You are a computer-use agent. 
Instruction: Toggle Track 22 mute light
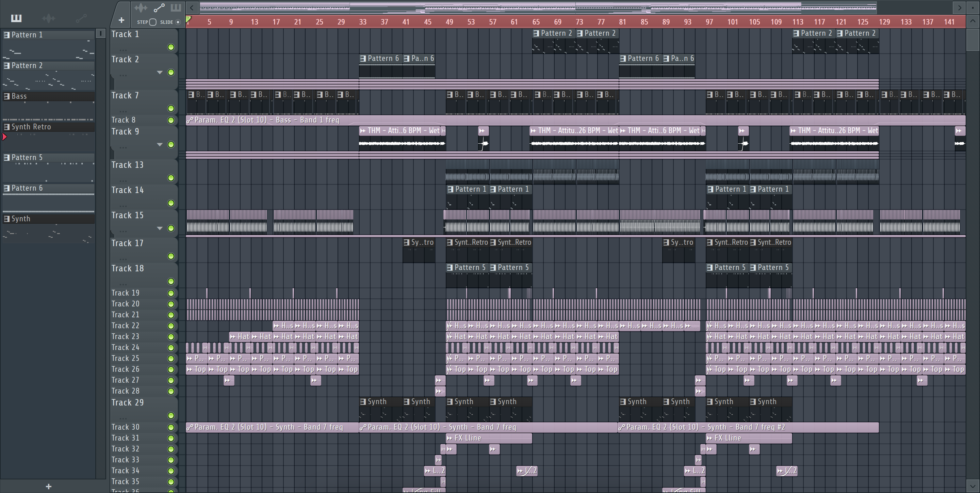click(171, 326)
